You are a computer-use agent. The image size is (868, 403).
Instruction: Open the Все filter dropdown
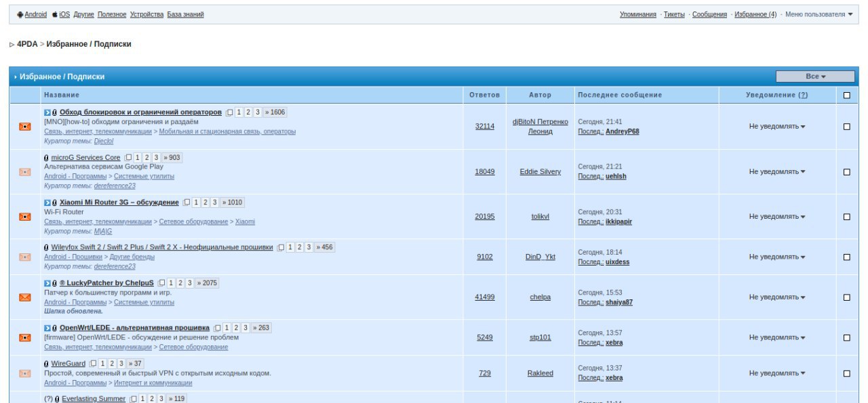pos(814,77)
